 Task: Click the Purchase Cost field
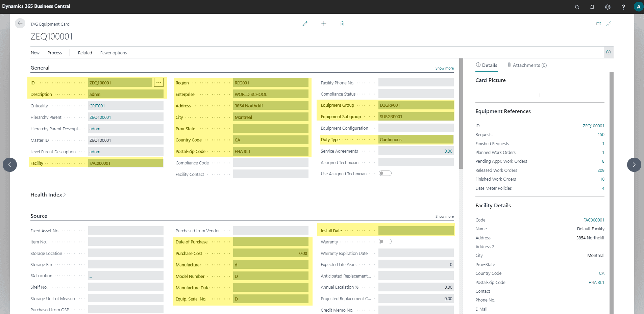[271, 253]
